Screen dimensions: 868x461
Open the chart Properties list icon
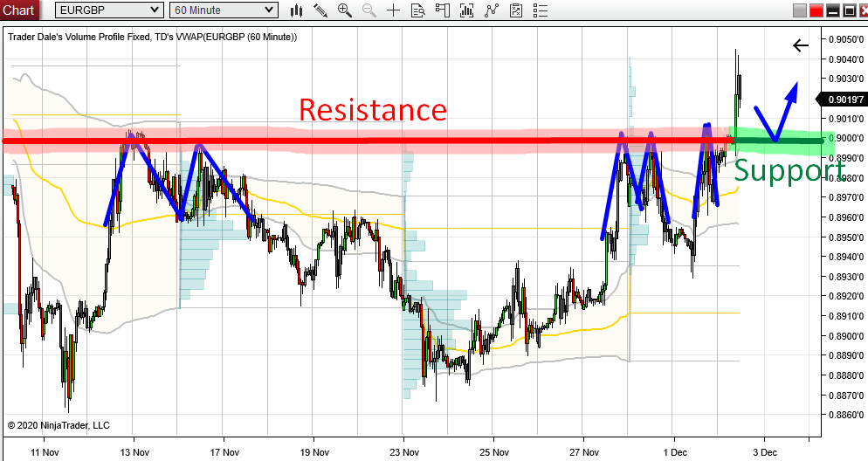[x=541, y=10]
